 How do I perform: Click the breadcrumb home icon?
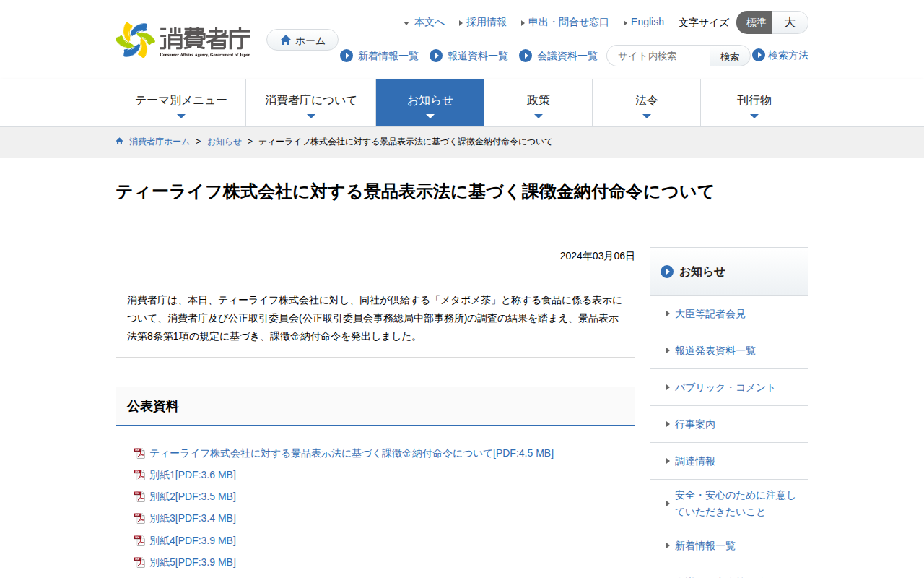(x=120, y=142)
